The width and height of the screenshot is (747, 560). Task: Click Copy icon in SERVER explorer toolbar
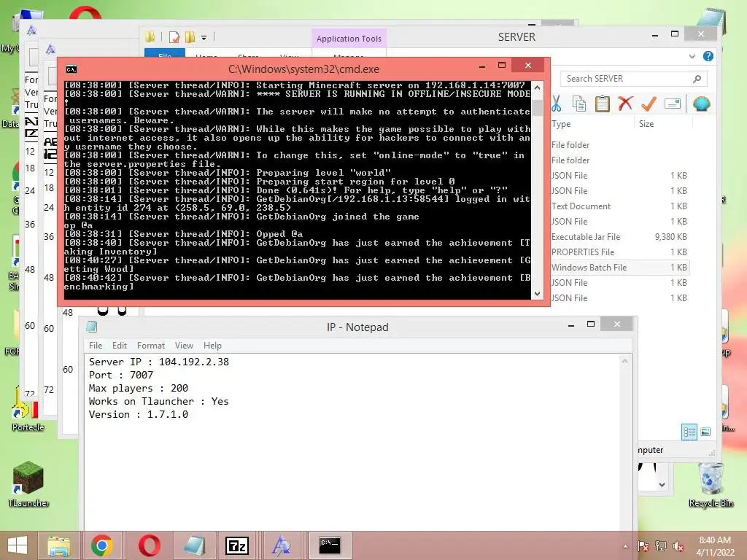pos(578,104)
